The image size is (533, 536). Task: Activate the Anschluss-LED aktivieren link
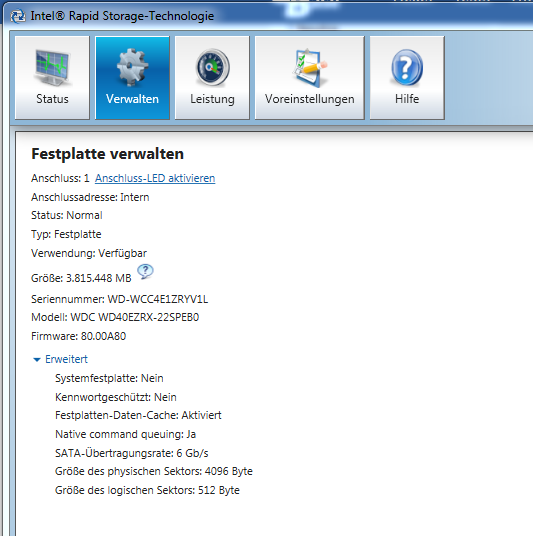(x=155, y=178)
